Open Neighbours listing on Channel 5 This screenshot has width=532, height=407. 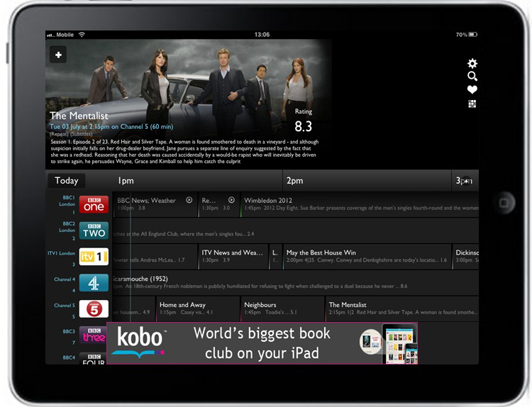point(282,309)
